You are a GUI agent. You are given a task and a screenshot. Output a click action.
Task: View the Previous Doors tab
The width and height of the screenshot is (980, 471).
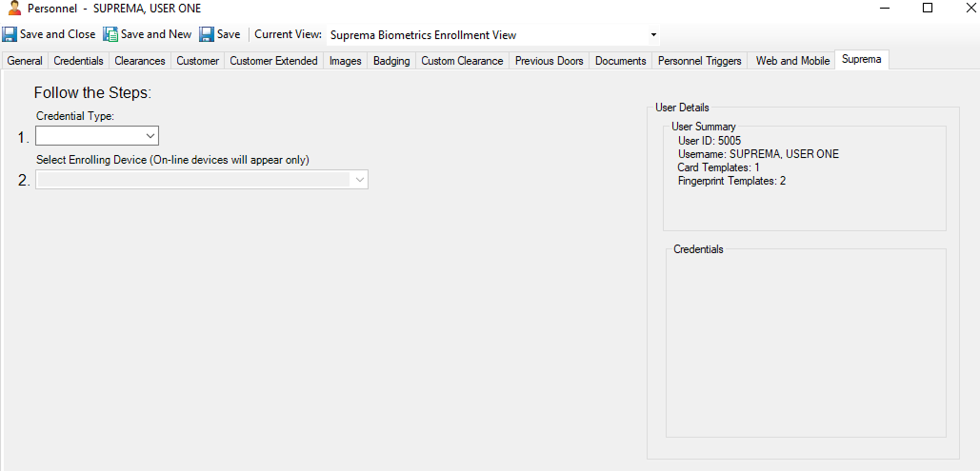point(549,61)
